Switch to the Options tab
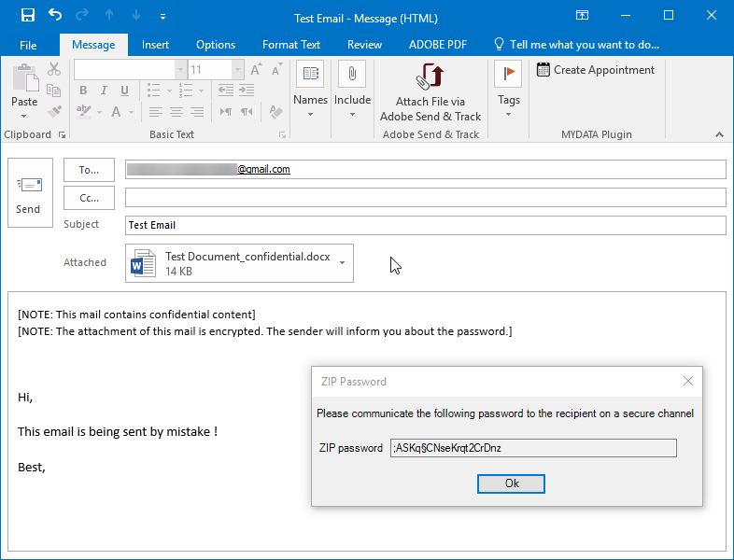 click(x=216, y=45)
